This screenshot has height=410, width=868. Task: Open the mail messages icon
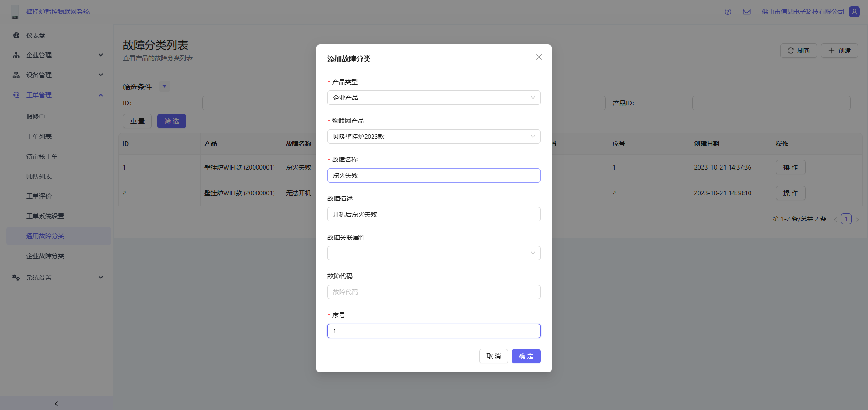(746, 12)
